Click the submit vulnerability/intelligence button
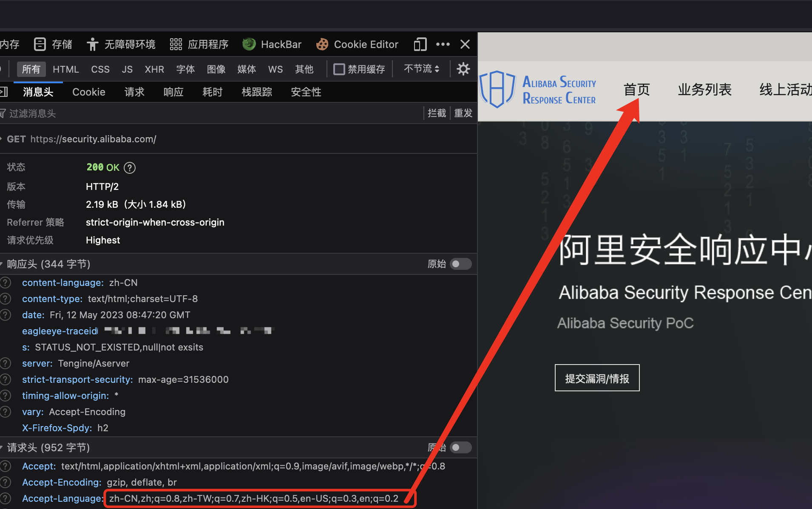Image resolution: width=812 pixels, height=509 pixels. coord(597,378)
